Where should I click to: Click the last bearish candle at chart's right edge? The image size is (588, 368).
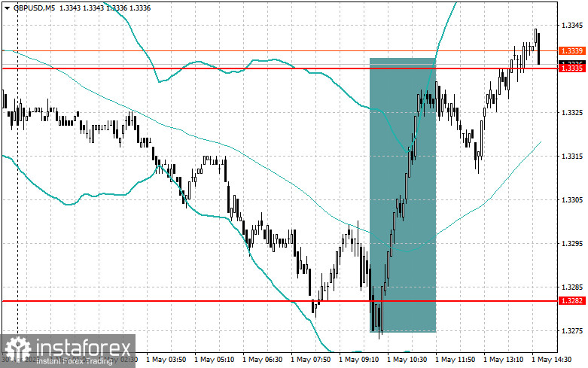point(539,49)
